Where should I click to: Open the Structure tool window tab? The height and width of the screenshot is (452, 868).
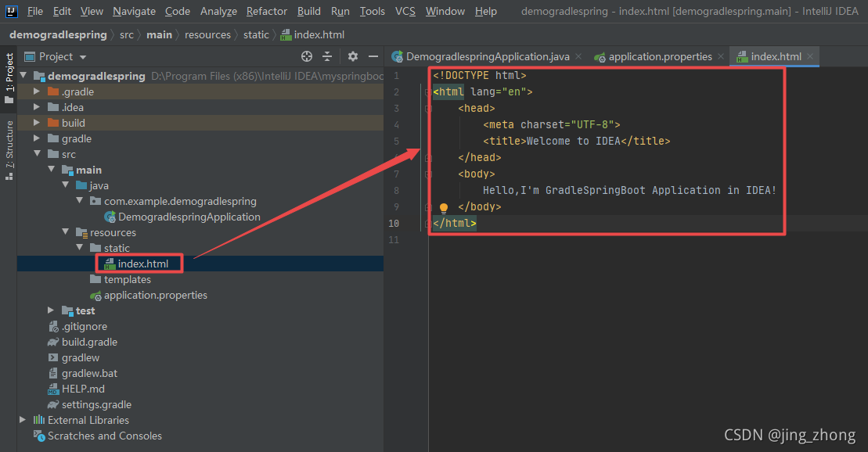tap(9, 150)
